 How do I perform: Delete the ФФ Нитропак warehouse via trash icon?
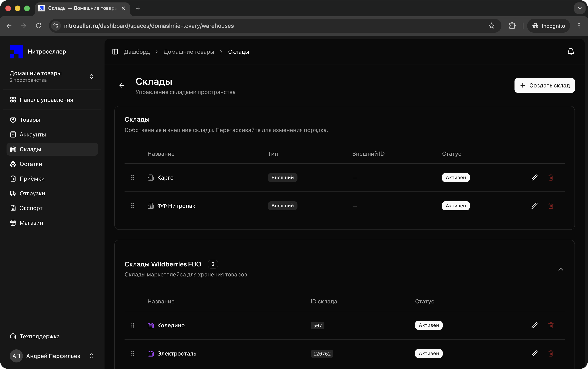pos(551,206)
